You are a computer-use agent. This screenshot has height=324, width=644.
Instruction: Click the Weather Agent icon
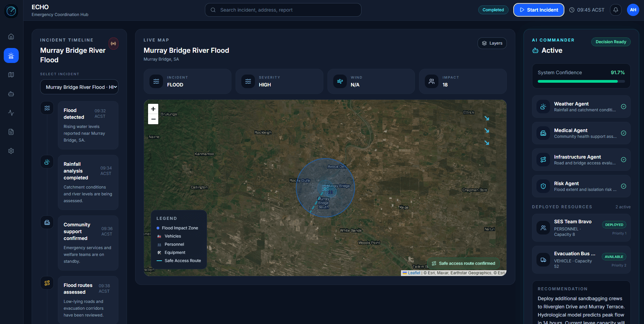point(543,107)
